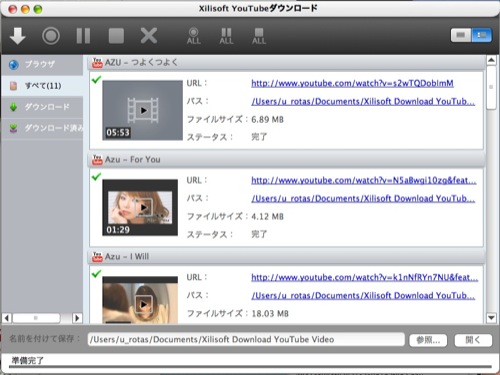Open YouTube URL for AZU つよくつよく

pyautogui.click(x=352, y=83)
